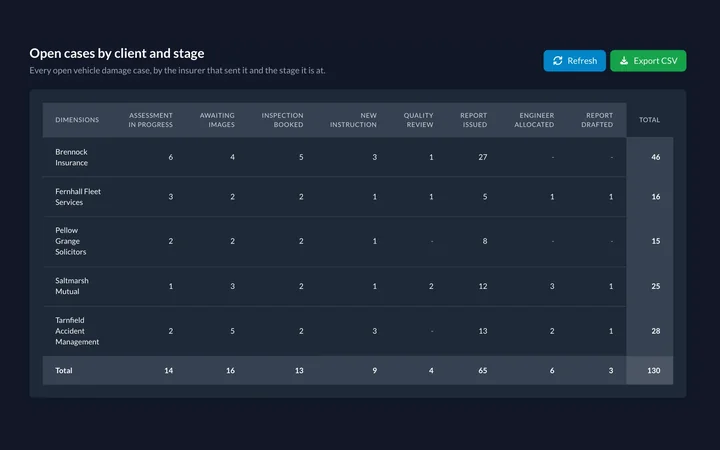Click the Quality Review column header
Image resolution: width=720 pixels, height=450 pixels.
click(418, 120)
